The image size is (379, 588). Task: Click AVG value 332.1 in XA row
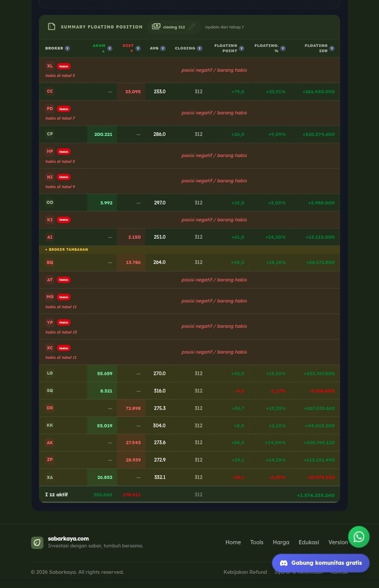(x=159, y=477)
